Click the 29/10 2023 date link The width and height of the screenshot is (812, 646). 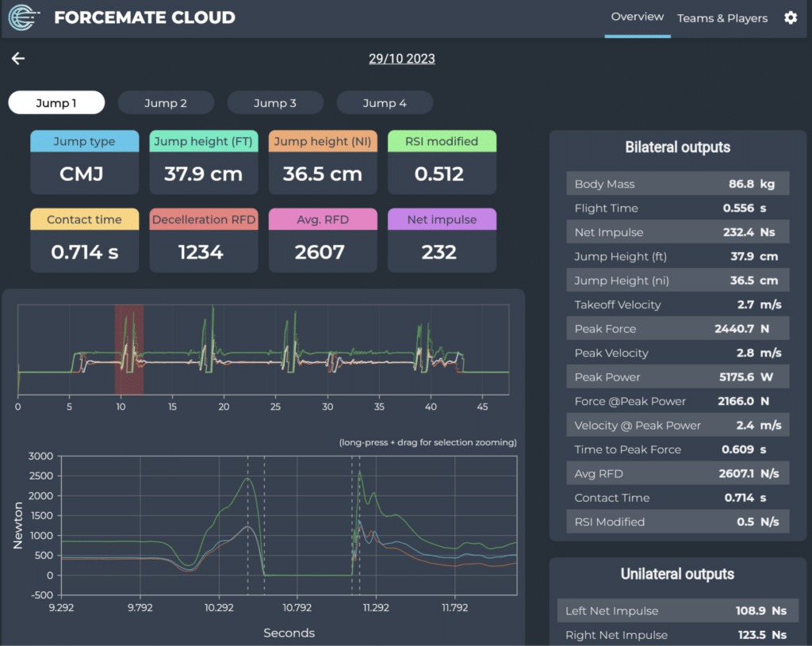point(402,58)
